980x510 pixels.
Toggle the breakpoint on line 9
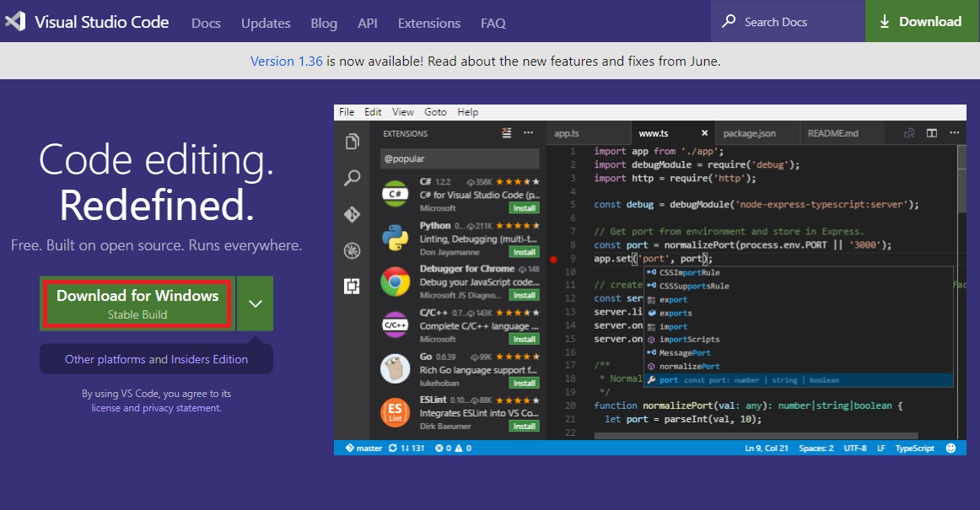tap(553, 260)
